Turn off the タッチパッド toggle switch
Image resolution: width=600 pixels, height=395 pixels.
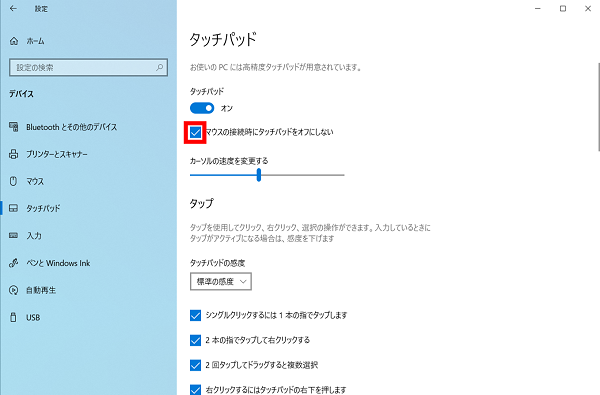(x=202, y=108)
